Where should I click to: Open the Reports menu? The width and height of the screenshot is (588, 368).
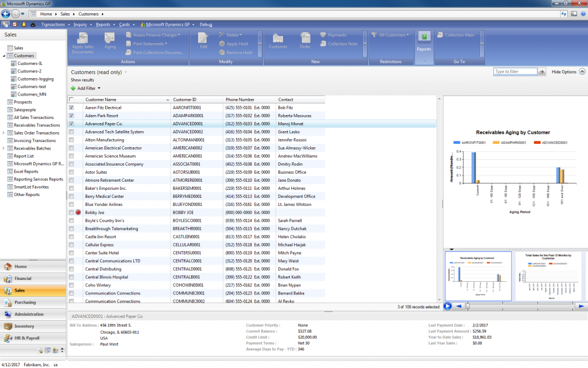[x=105, y=24]
